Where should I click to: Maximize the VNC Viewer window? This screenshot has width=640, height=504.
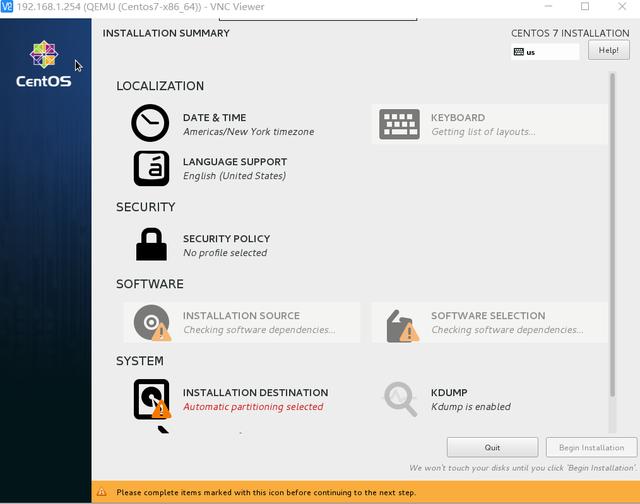(585, 7)
